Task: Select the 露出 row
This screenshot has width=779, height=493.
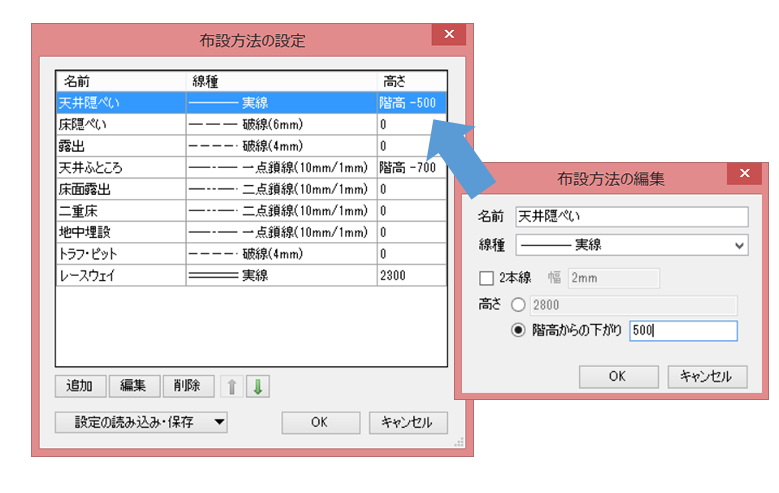Action: click(x=251, y=146)
